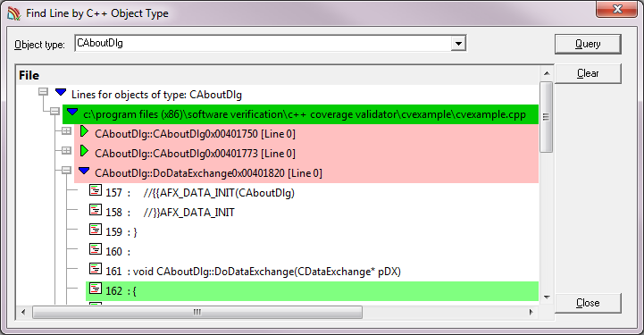Collapse the cvexample.cpp file node

tap(54, 112)
